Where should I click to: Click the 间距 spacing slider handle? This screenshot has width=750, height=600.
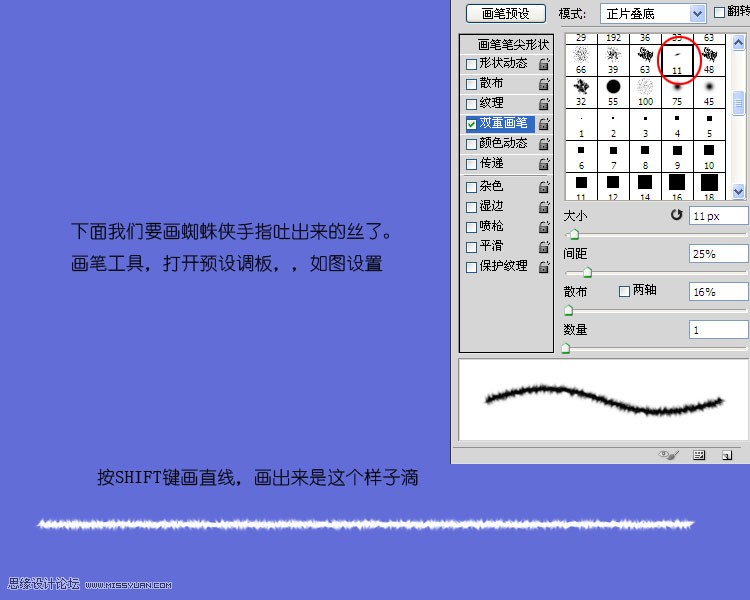(x=588, y=273)
